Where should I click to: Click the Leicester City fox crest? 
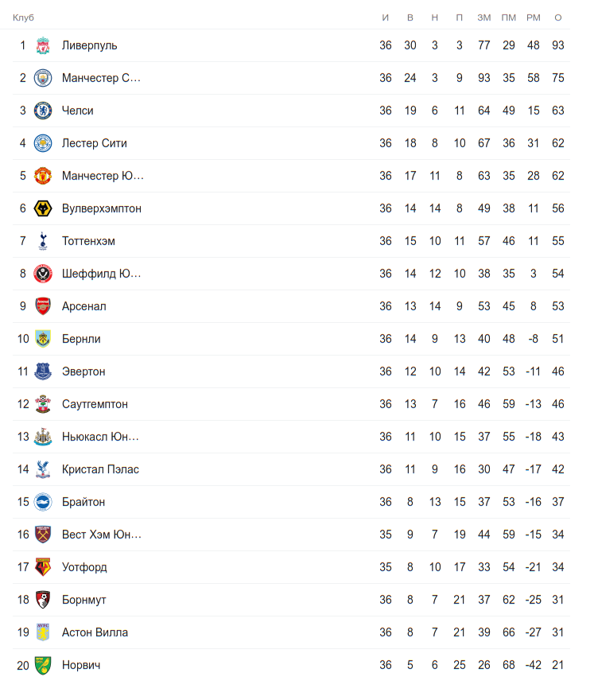click(x=43, y=143)
